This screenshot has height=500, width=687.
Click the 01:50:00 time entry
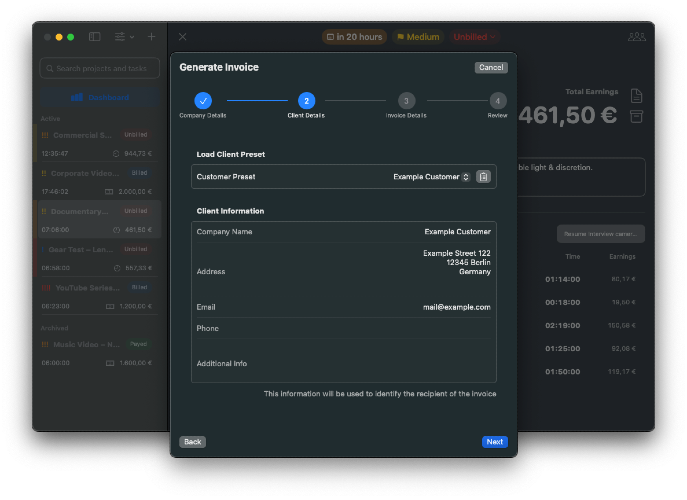(x=563, y=372)
